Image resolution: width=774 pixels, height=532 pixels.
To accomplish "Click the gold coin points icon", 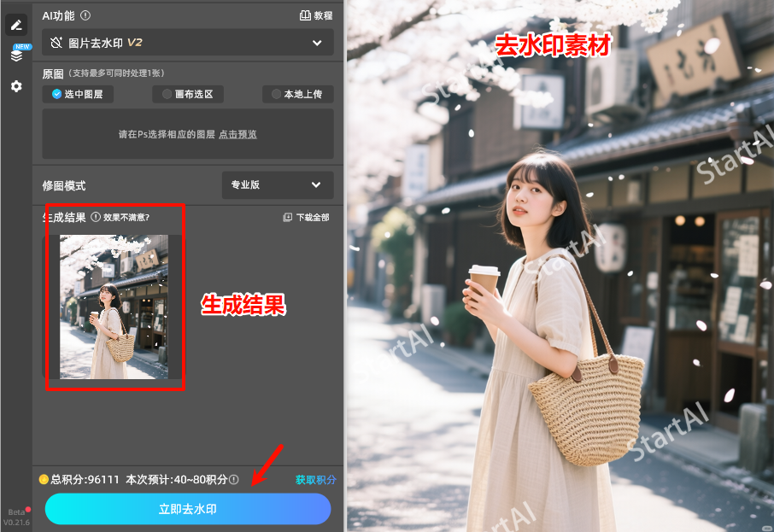I will pyautogui.click(x=44, y=480).
